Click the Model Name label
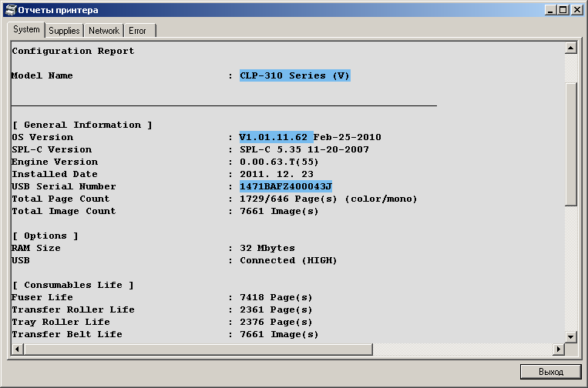 coord(42,75)
